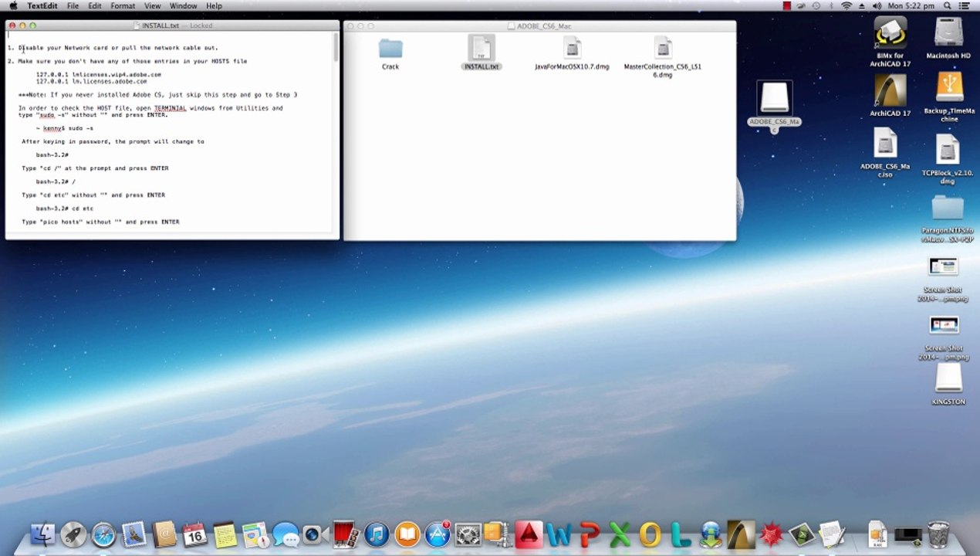The image size is (980, 556).
Task: Open Messages chat bubble icon in Dock
Action: pos(286,534)
